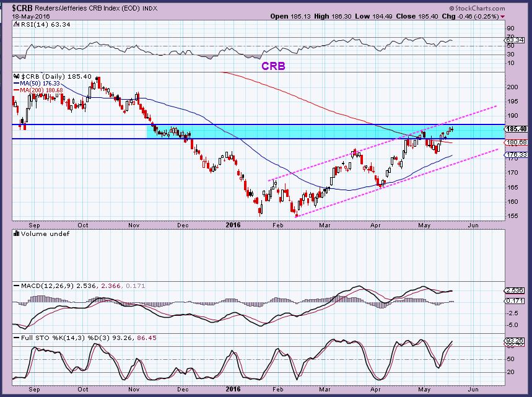The width and height of the screenshot is (532, 397).
Task: Click the Chg -0.46 (-0.25%) value
Action: 470,16
